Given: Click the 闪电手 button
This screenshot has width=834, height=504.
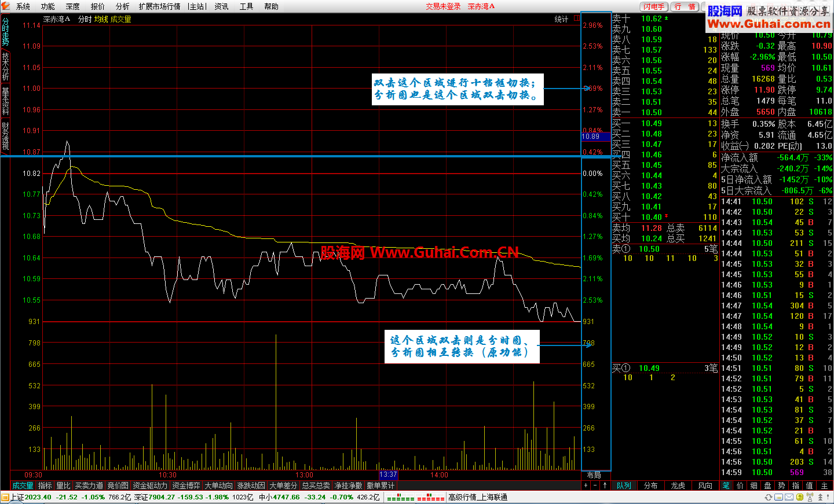Looking at the screenshot, I should coord(654,6).
